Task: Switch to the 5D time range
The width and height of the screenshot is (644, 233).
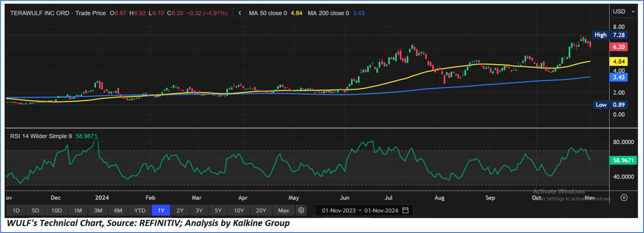Action: [x=35, y=210]
